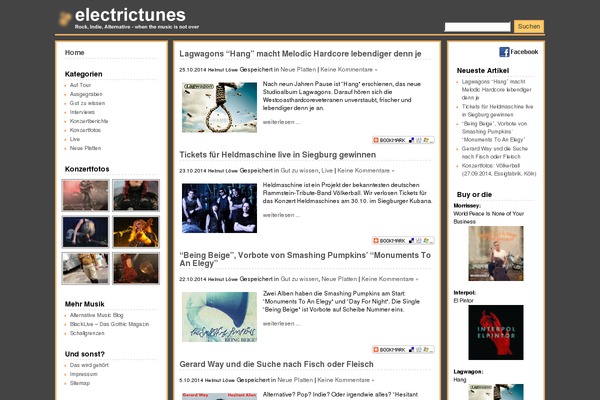The width and height of the screenshot is (600, 400).
Task: Click Bookmark button under Lagwagons article
Action: coord(403,140)
